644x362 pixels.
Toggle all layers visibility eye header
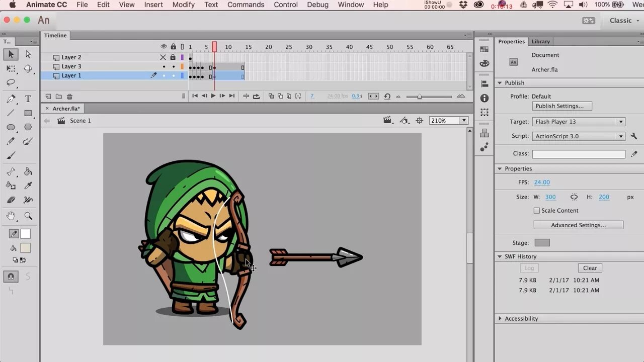click(x=164, y=47)
